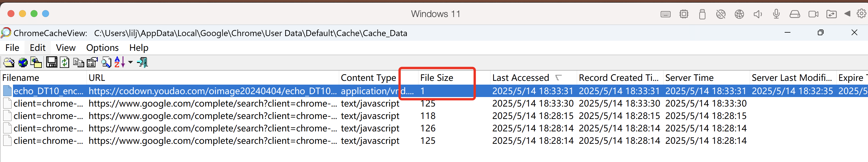Viewport: 868px width, 162px height.
Task: Click the Copy Selected Items icon
Action: coord(78,62)
